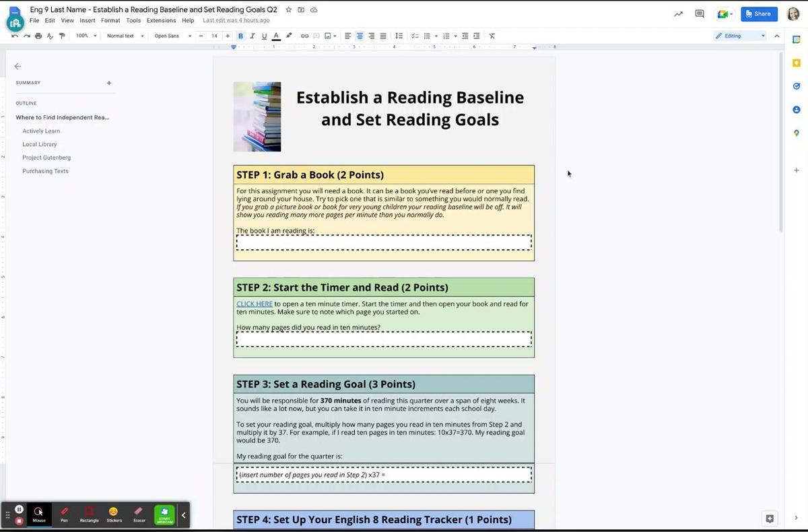
Task: Go to Actively Learn outline heading
Action: 41,131
